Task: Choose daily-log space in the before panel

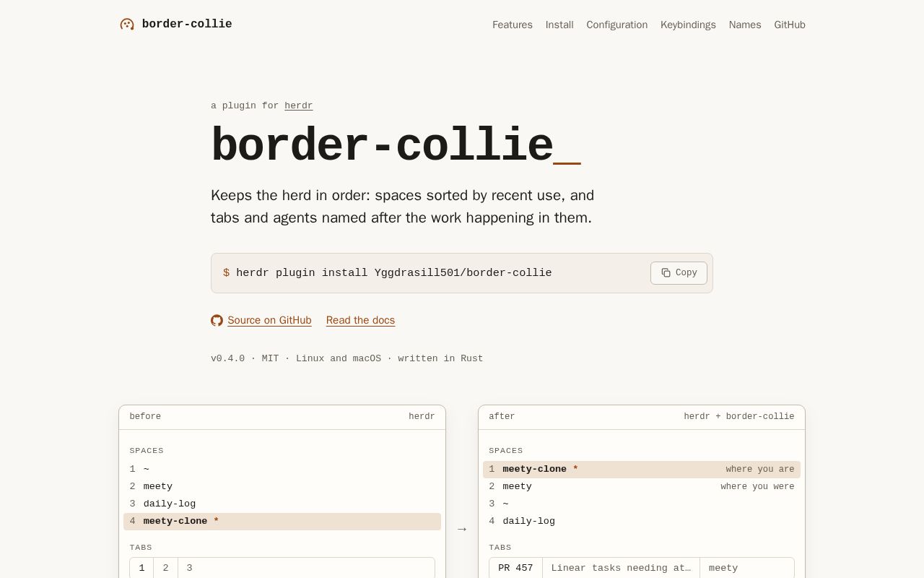Action: (x=282, y=504)
